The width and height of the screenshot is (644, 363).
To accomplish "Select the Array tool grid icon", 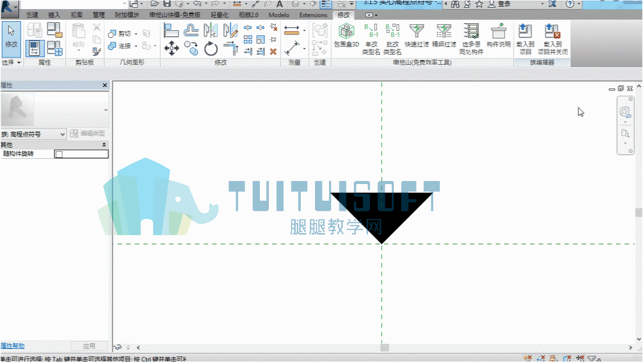I will point(248,39).
